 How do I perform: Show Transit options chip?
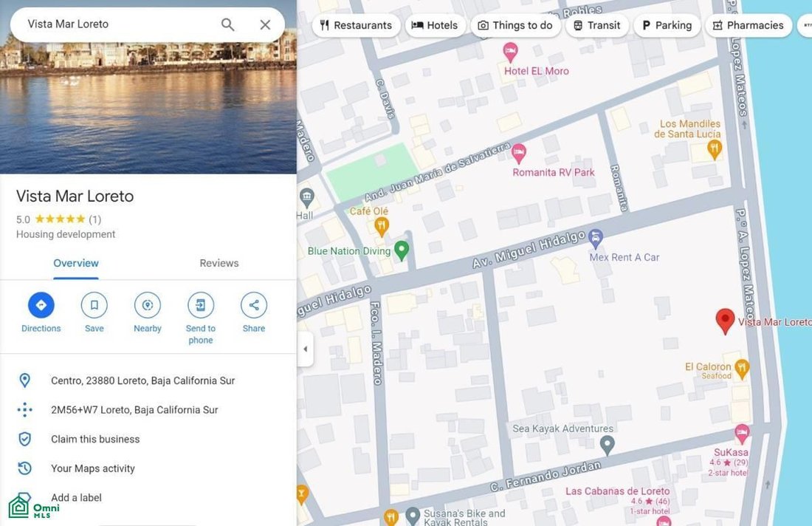[597, 25]
